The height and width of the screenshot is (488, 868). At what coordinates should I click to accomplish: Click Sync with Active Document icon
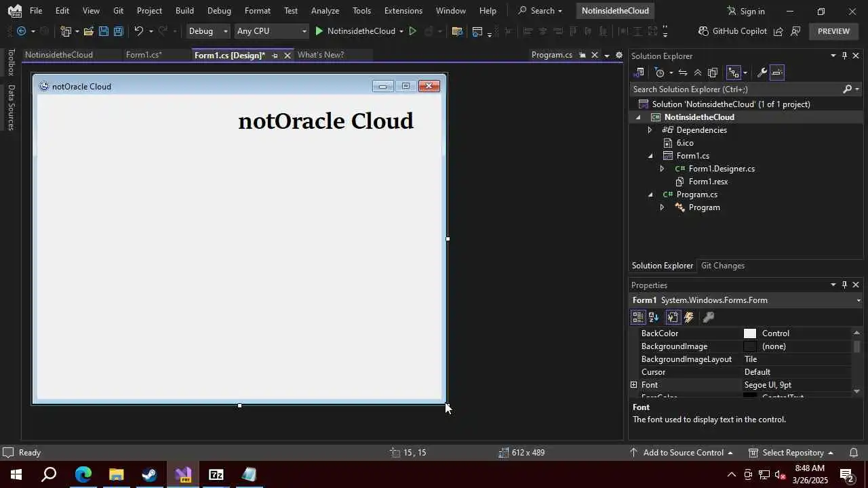pyautogui.click(x=683, y=73)
